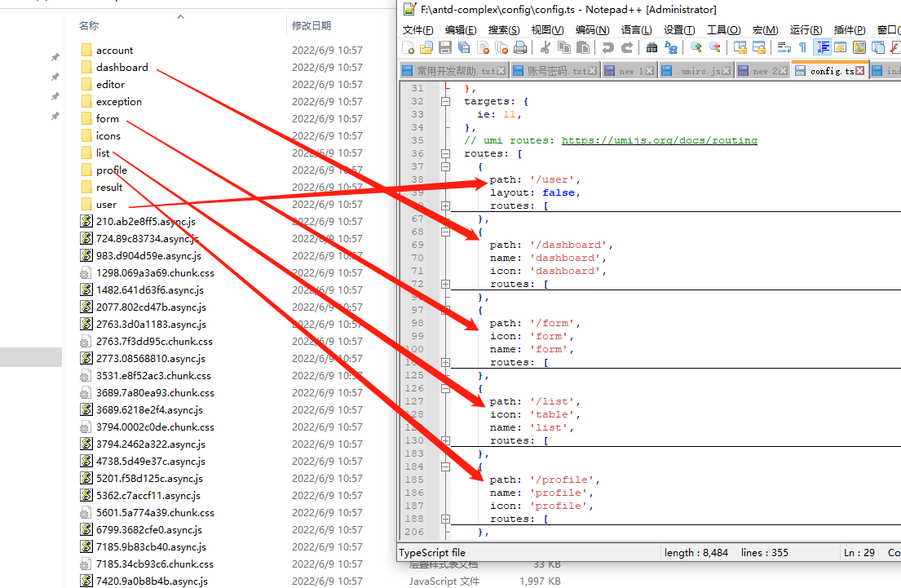Click the Paste clipboard icon
This screenshot has height=588, width=901.
[x=583, y=47]
